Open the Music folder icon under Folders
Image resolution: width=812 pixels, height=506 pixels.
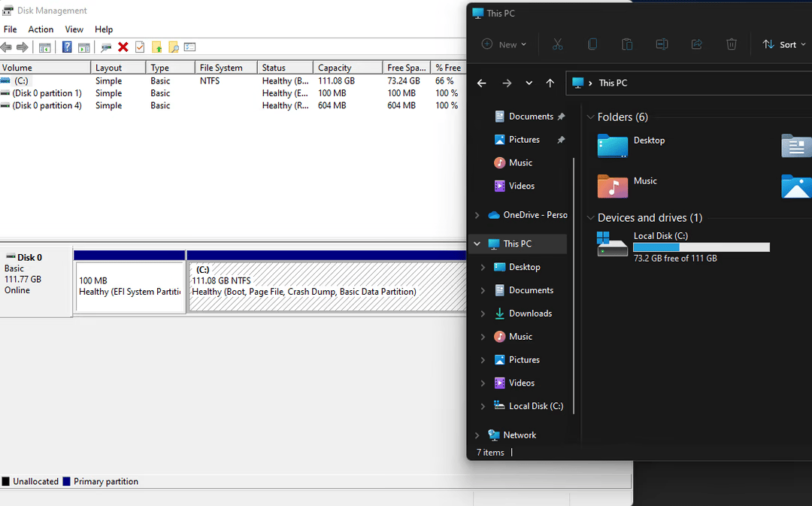tap(612, 186)
